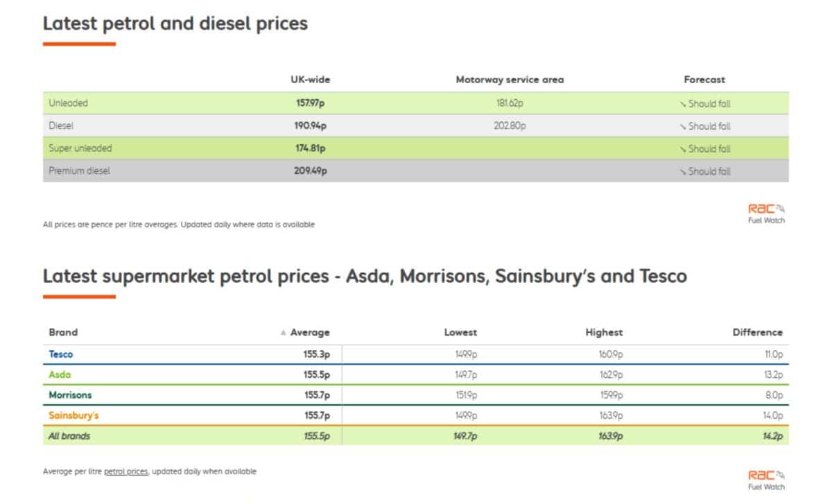Image resolution: width=832 pixels, height=504 pixels.
Task: Open the petrol prices link
Action: (126, 471)
